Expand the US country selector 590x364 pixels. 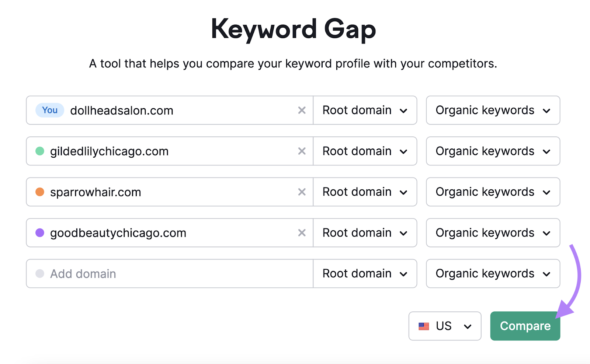click(x=444, y=326)
